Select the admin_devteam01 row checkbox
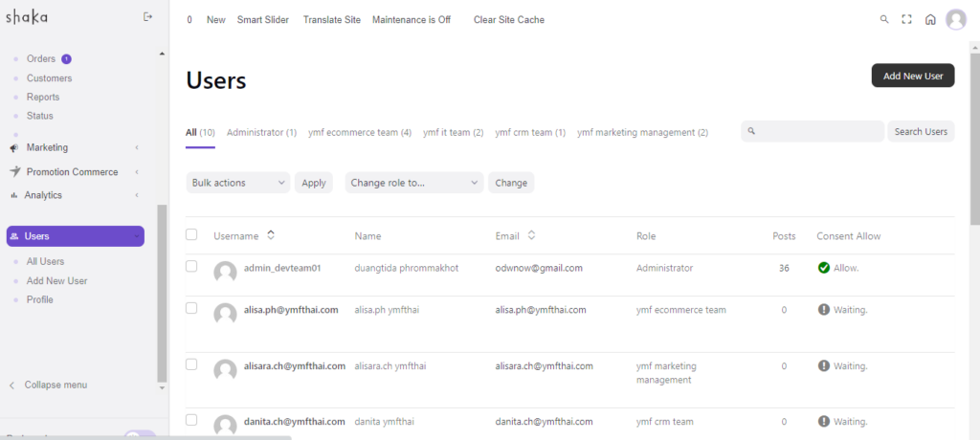The image size is (980, 440). (191, 266)
